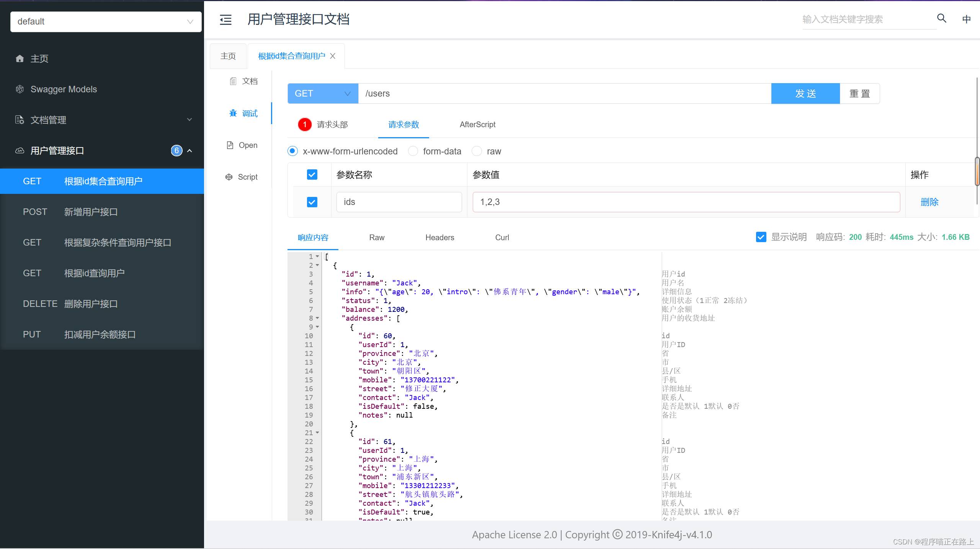Select the form-data radio button

[413, 151]
